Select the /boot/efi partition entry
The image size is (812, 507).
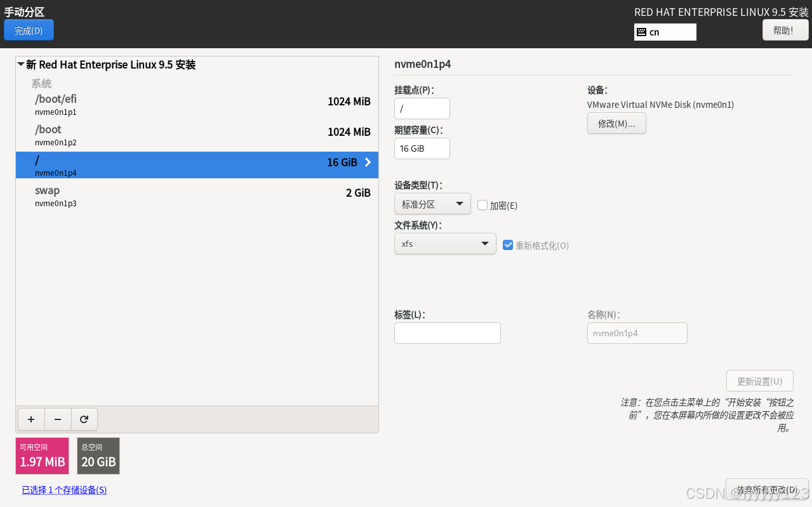pyautogui.click(x=127, y=104)
